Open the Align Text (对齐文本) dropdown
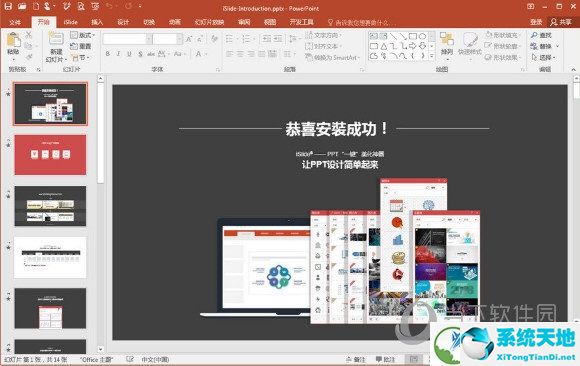Screen dimensions: 580x366 pos(323,46)
